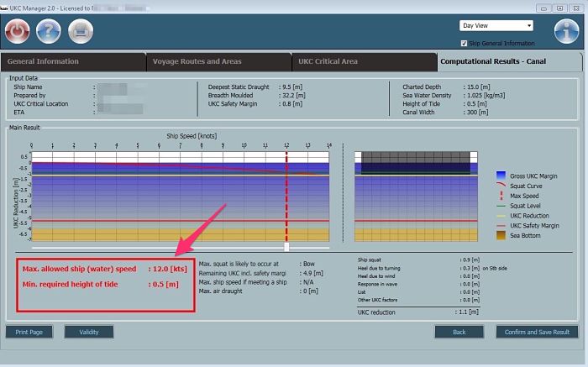Screen dimensions: 588x367
Task: Click the red power exit icon
Action: click(18, 31)
